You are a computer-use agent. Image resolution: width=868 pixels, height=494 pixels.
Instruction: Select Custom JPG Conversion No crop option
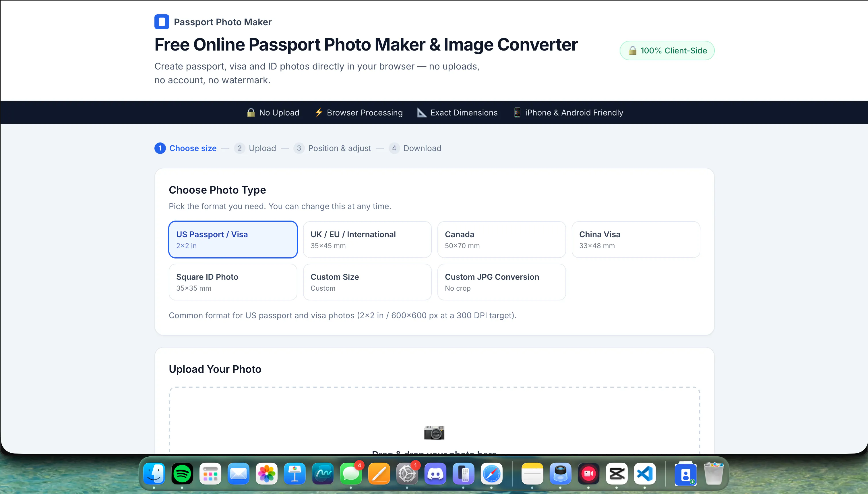501,282
